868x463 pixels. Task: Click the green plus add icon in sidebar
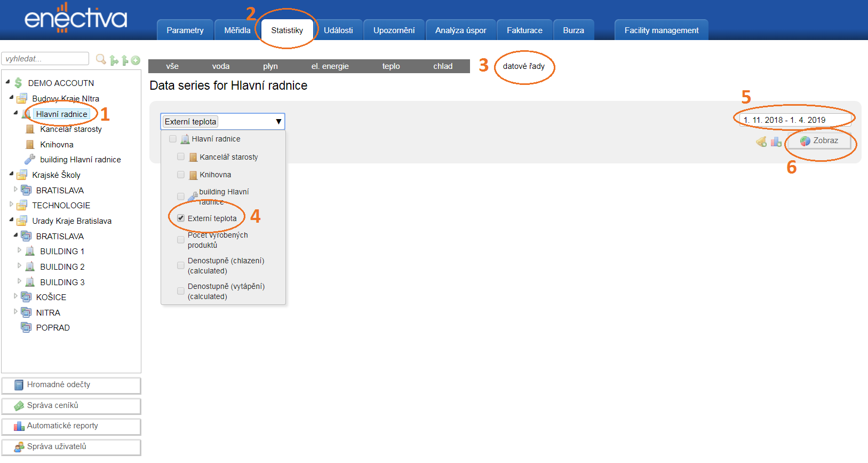tap(136, 60)
